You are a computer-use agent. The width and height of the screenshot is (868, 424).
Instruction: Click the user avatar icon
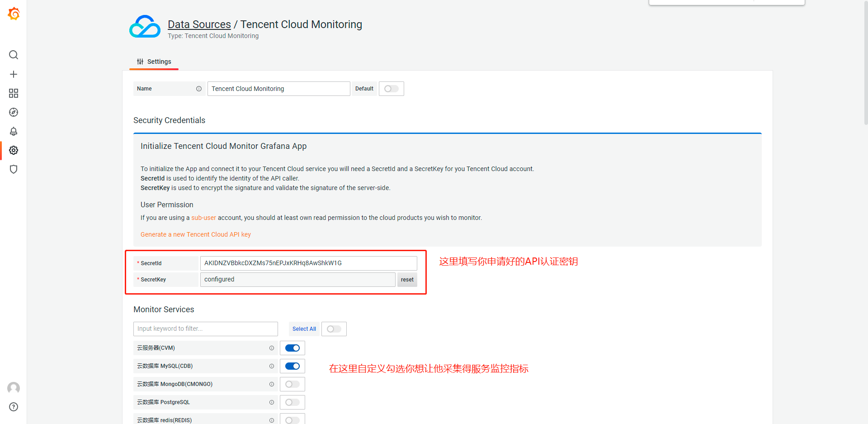14,388
